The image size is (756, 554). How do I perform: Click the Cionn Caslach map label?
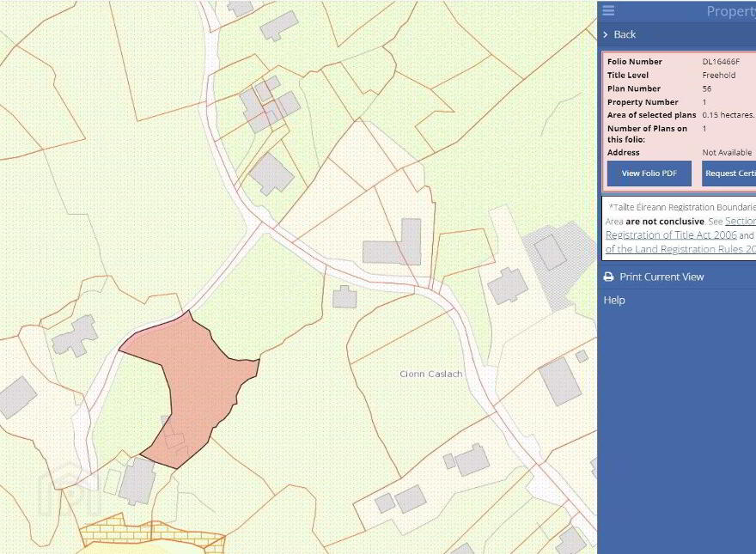[431, 374]
